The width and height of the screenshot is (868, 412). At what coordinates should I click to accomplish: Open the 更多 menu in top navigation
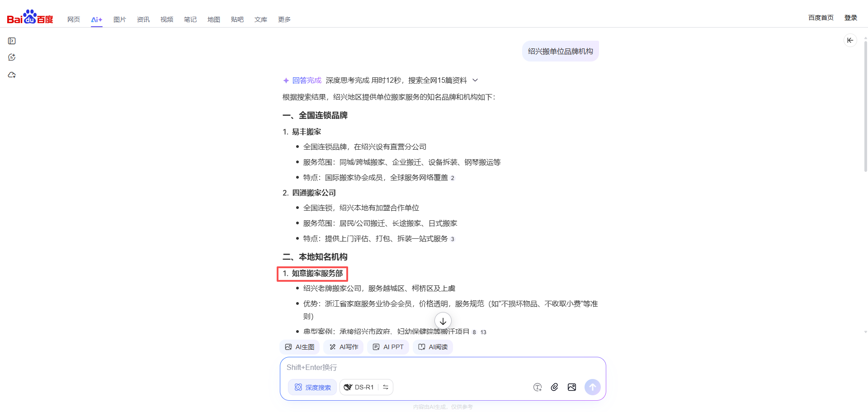coord(284,19)
